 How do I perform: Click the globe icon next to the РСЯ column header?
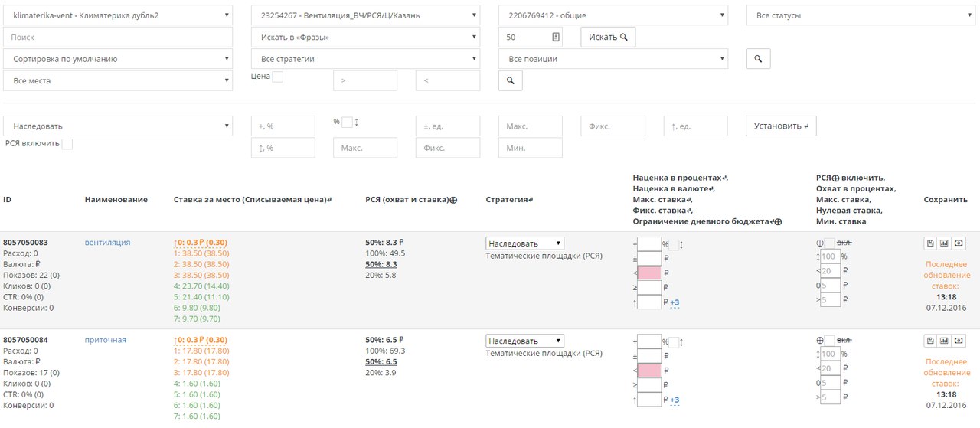[x=453, y=200]
